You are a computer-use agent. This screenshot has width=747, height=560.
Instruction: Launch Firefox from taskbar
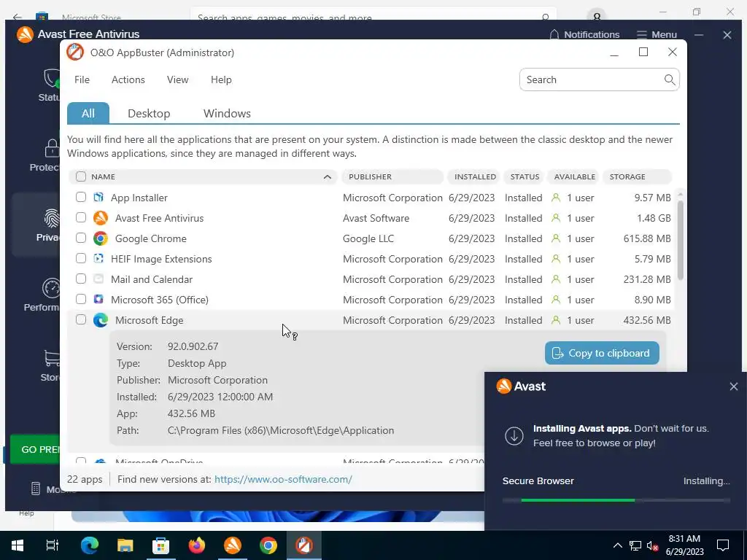pyautogui.click(x=196, y=545)
